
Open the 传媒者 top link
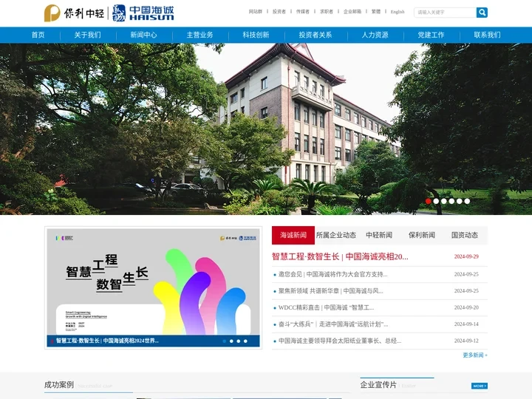click(x=303, y=12)
